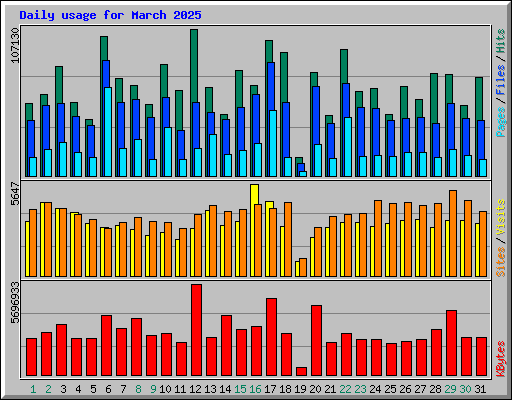Click day 22 on the x-axis
The height and width of the screenshot is (400, 512).
pyautogui.click(x=345, y=389)
